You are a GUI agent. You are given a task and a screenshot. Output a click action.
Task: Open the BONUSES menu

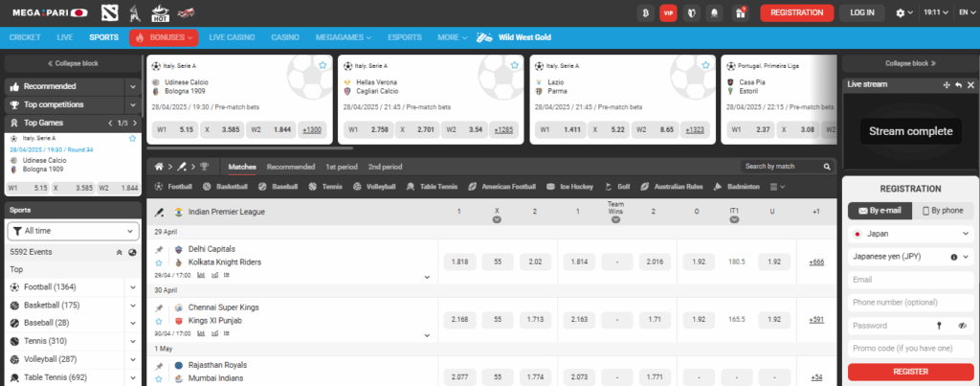pos(164,37)
